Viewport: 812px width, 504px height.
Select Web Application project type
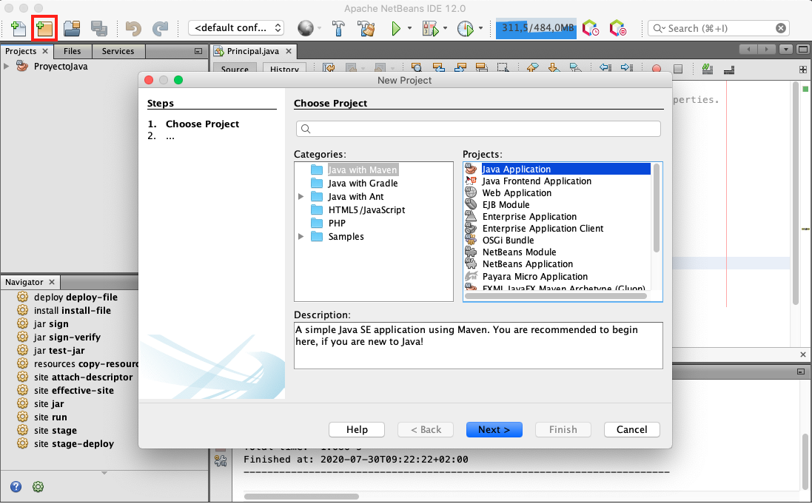pyautogui.click(x=517, y=192)
